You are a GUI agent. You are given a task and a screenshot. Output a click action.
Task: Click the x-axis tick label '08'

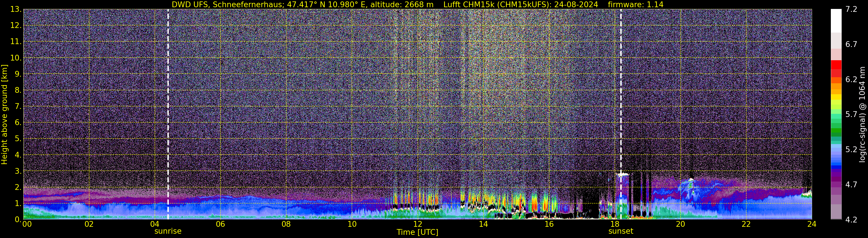point(286,224)
